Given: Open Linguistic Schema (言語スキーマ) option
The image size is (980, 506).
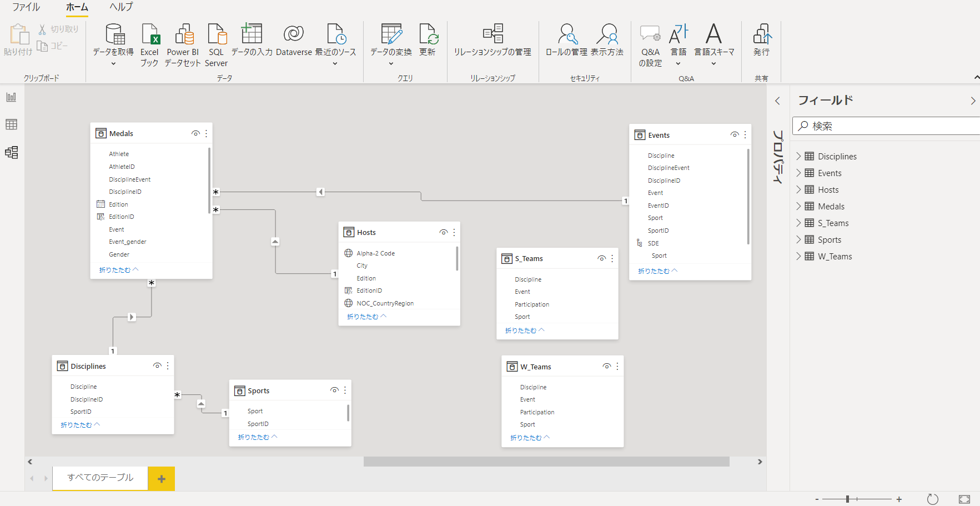Looking at the screenshot, I should coord(714,44).
